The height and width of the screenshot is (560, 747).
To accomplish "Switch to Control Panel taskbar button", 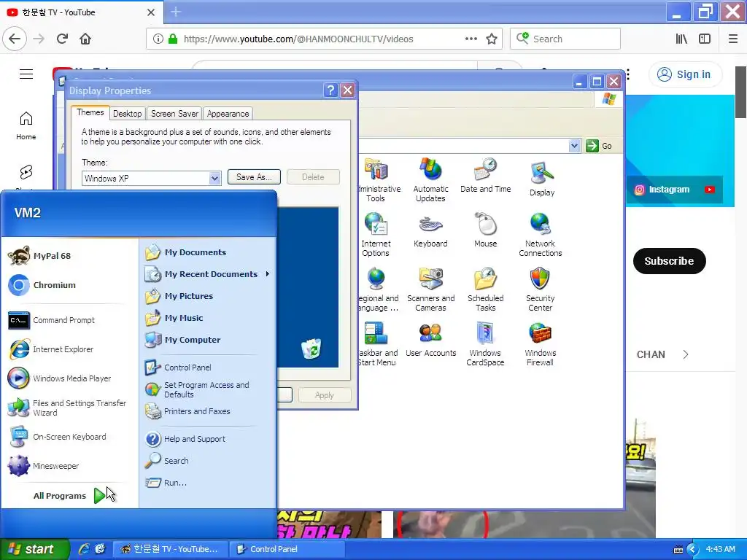I will (x=287, y=549).
